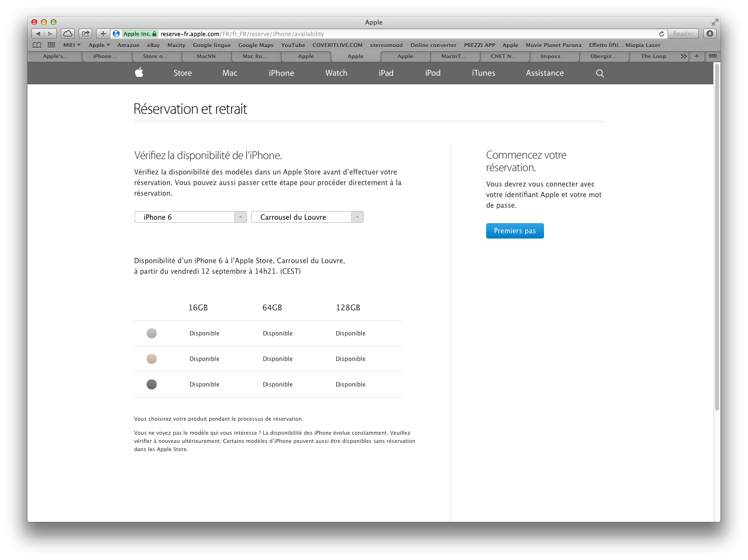Image resolution: width=748 pixels, height=560 pixels.
Task: Open the stereomood bookmark
Action: [x=386, y=45]
